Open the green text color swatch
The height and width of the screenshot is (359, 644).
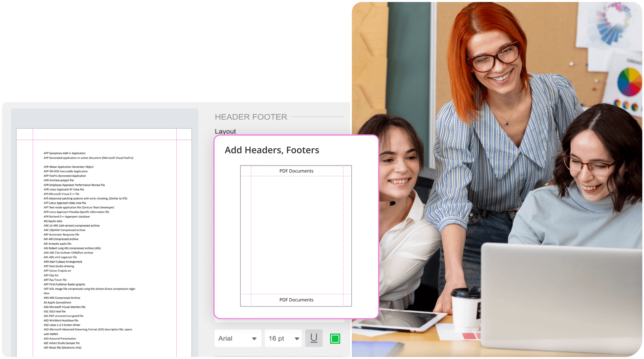(335, 339)
